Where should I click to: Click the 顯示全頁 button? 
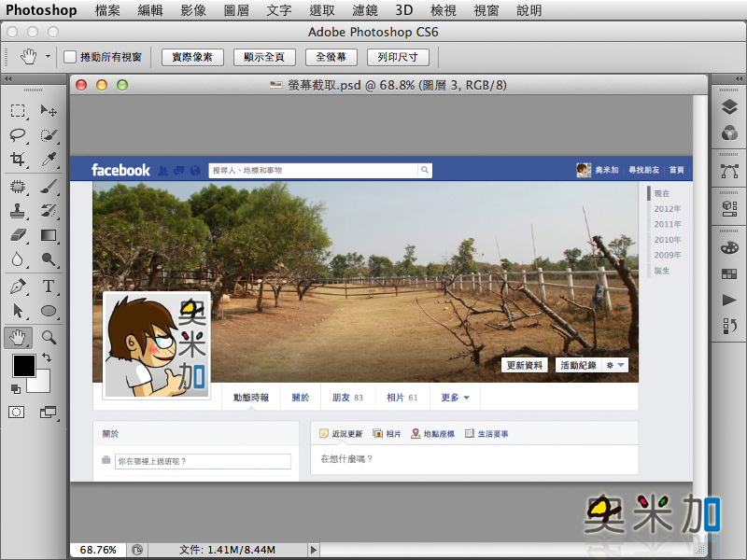click(264, 57)
